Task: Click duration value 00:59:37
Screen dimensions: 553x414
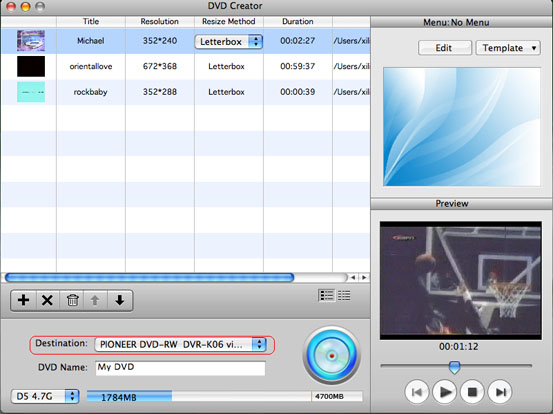Action: (x=298, y=66)
